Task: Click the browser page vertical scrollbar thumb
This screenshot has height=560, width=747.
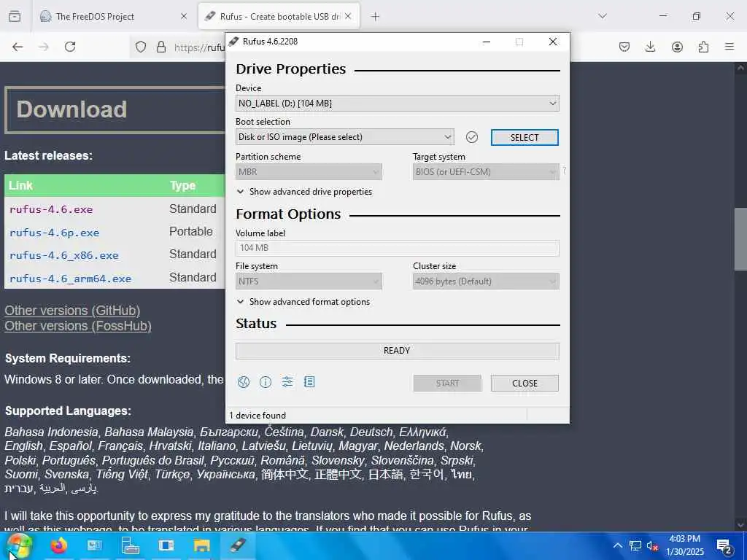Action: pos(740,239)
